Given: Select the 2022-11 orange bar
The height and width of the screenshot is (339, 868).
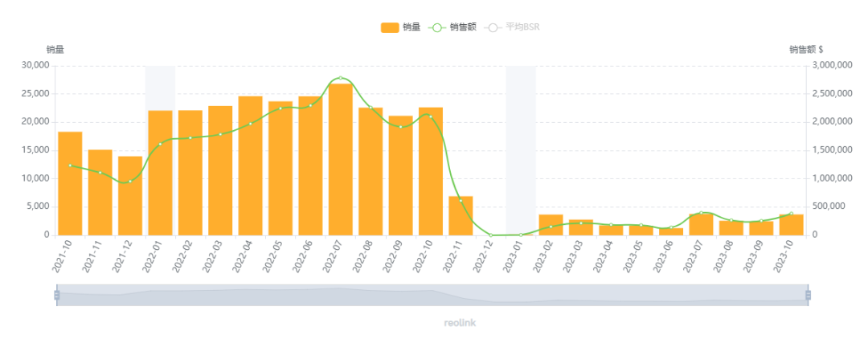Looking at the screenshot, I should 461,215.
